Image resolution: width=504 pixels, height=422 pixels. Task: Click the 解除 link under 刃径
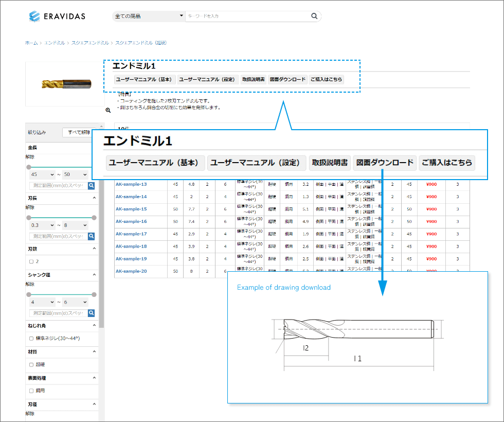30,414
